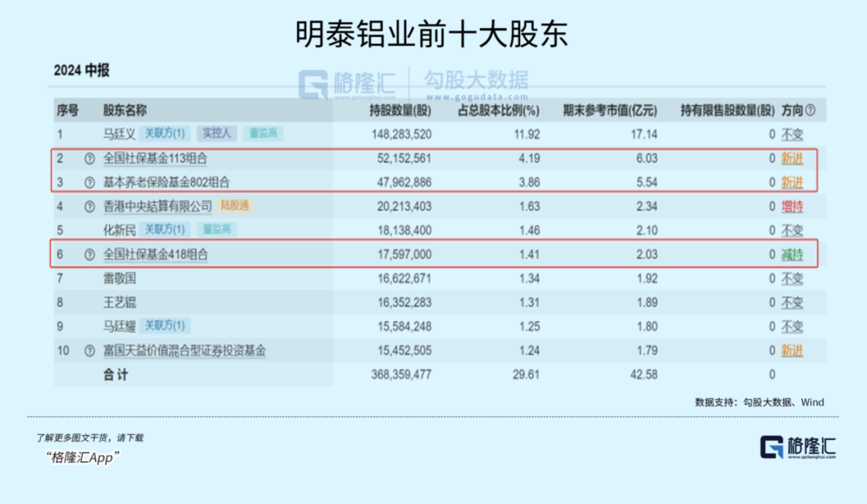Click 新进 in the 富国天益价值混合型证券投资基金 row

[x=792, y=351]
